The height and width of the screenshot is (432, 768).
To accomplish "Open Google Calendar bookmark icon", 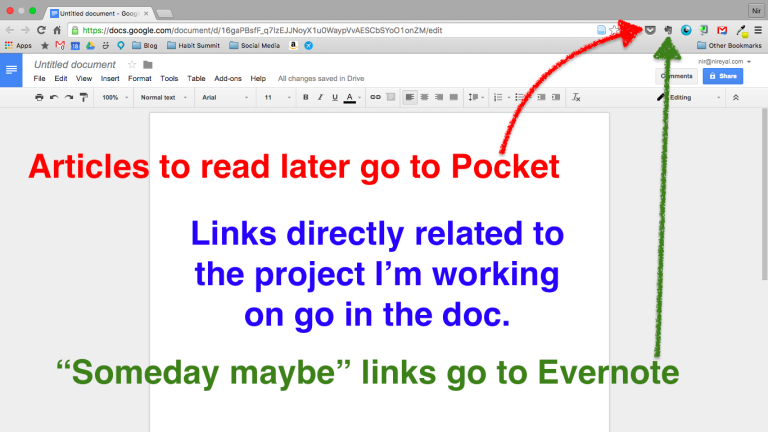I will tap(75, 46).
